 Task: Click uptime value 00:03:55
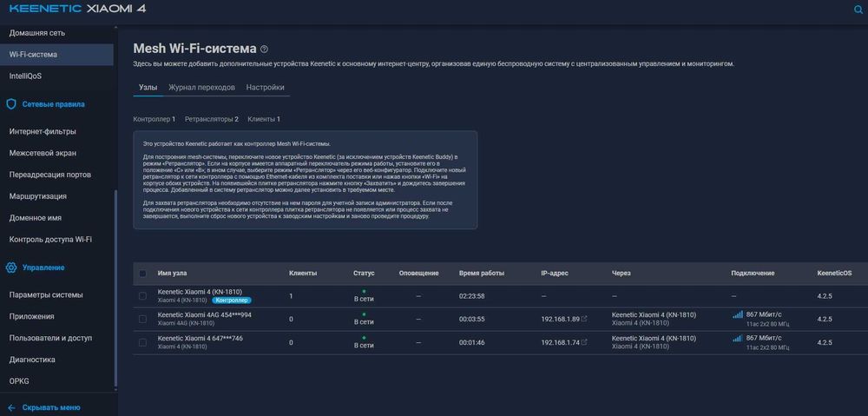[x=471, y=319]
